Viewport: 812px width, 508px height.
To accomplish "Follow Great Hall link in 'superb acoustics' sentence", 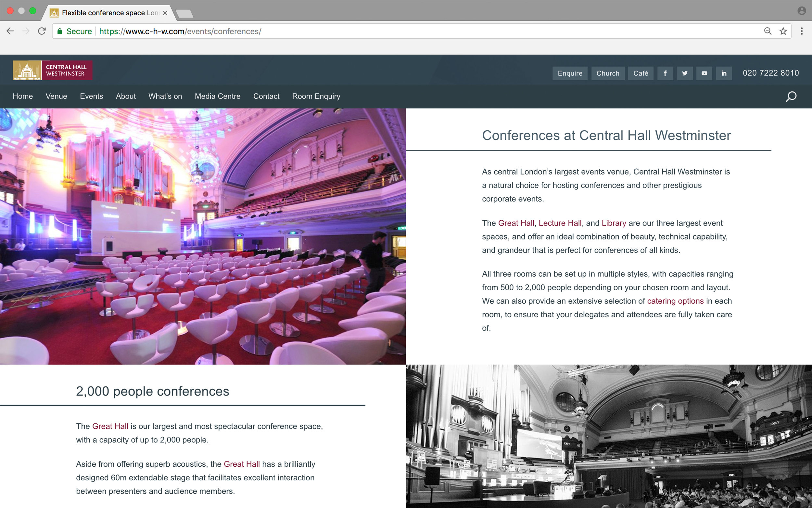I will click(242, 464).
